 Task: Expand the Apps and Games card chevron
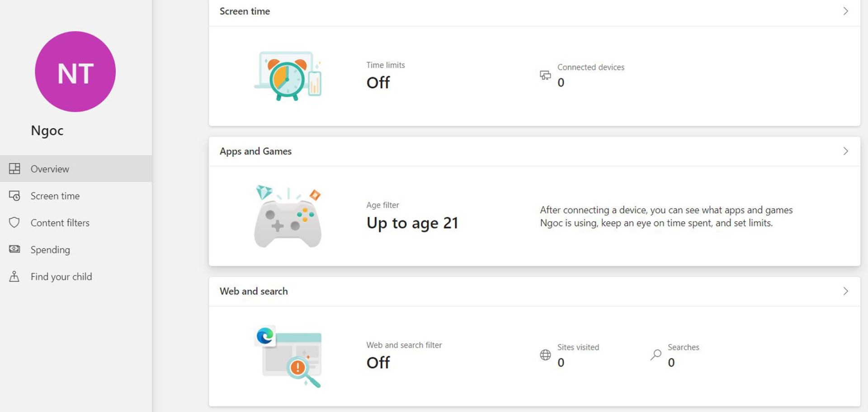(845, 151)
